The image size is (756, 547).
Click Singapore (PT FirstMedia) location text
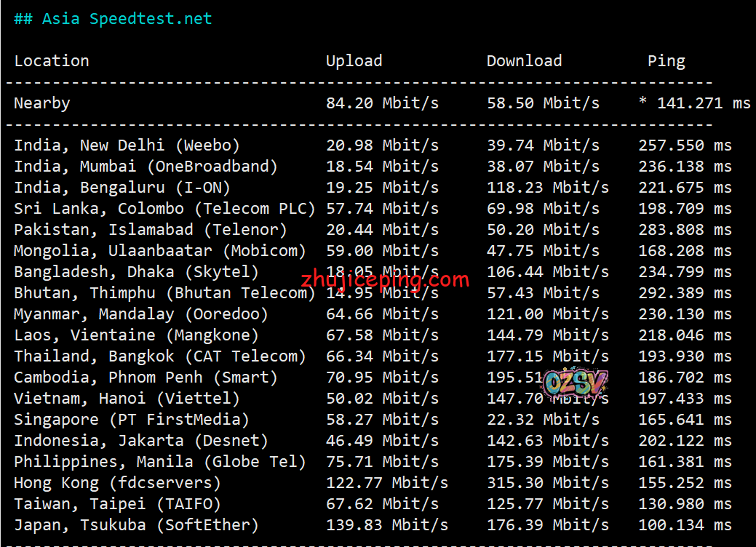[132, 420]
